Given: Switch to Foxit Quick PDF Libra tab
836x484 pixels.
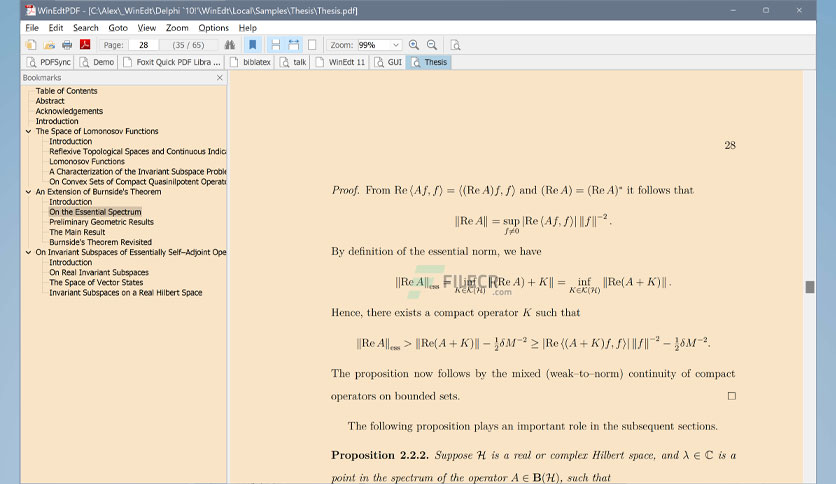Looking at the screenshot, I should tap(172, 62).
